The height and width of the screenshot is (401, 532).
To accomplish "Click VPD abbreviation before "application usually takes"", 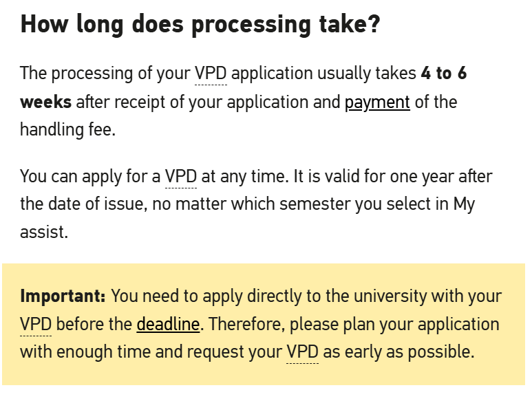I will point(211,74).
